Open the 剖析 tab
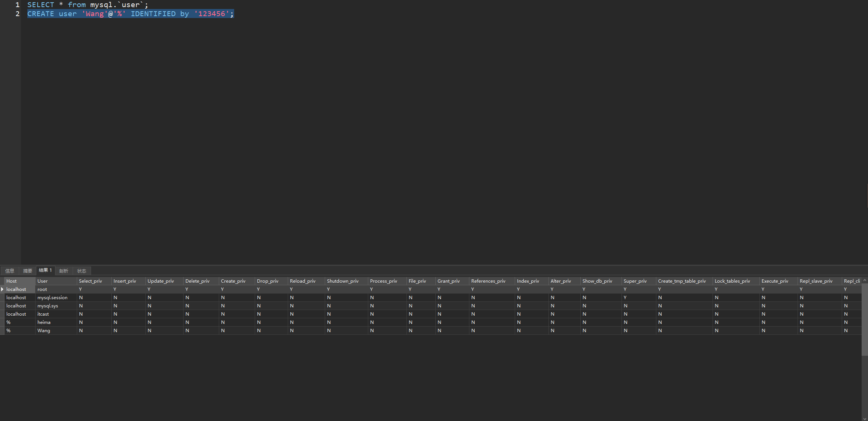The width and height of the screenshot is (868, 421). pyautogui.click(x=64, y=271)
